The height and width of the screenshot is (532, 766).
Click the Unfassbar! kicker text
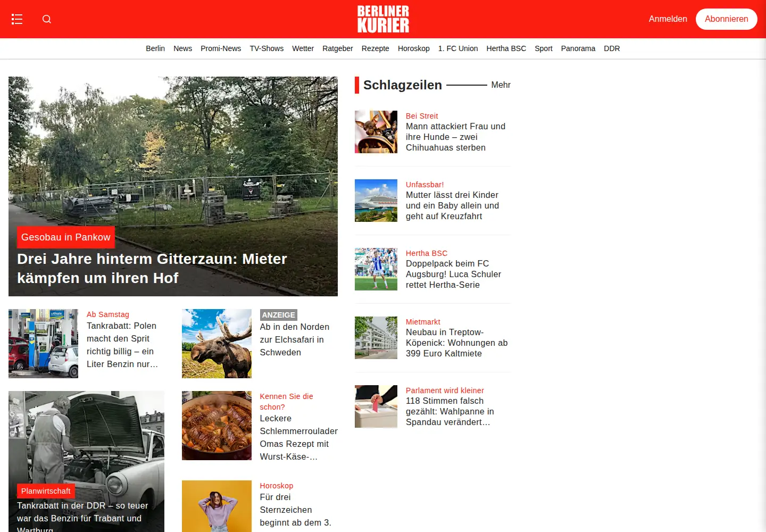[424, 185]
